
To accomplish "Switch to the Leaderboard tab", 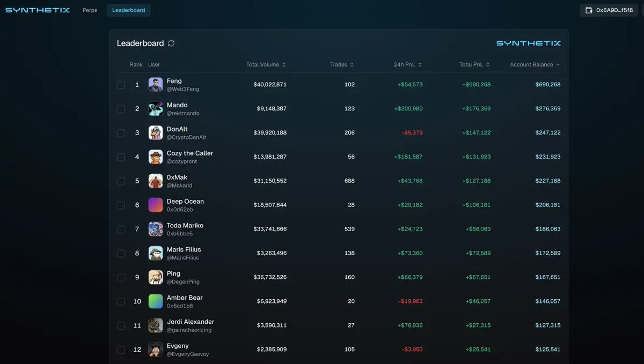I will [x=129, y=10].
